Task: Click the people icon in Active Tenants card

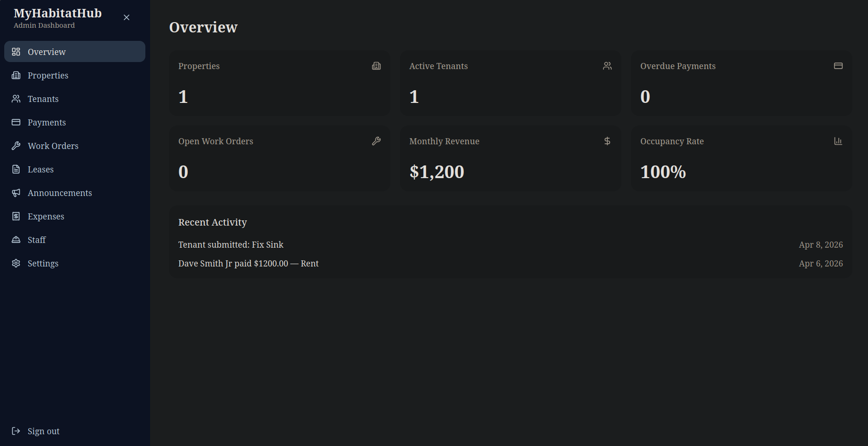Action: 607,66
